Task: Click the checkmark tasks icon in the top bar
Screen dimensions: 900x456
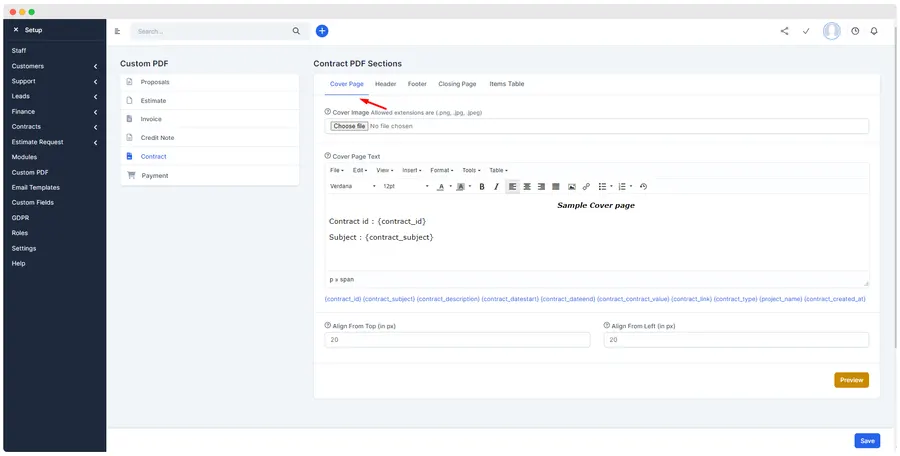Action: coord(806,32)
